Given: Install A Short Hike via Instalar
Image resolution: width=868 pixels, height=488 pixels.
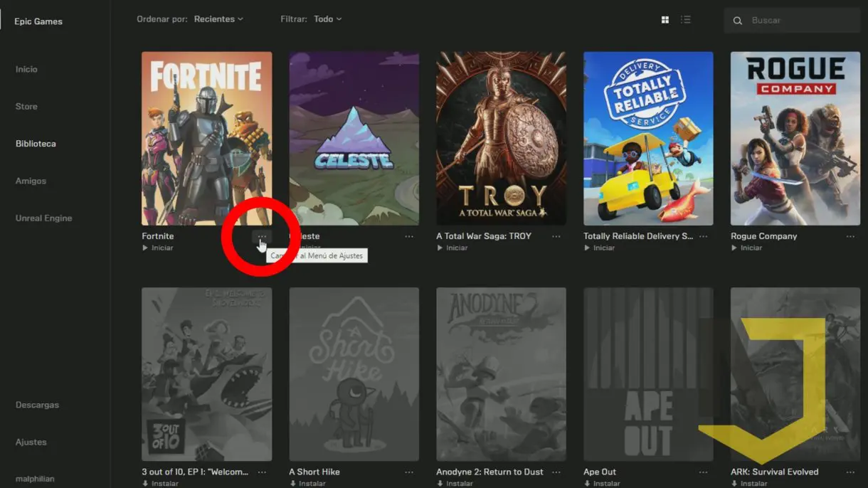Looking at the screenshot, I should tap(307, 483).
